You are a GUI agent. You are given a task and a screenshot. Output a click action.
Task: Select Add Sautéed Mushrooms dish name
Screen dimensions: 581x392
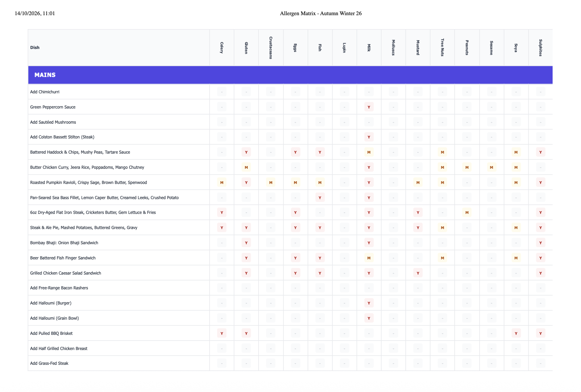click(x=53, y=122)
